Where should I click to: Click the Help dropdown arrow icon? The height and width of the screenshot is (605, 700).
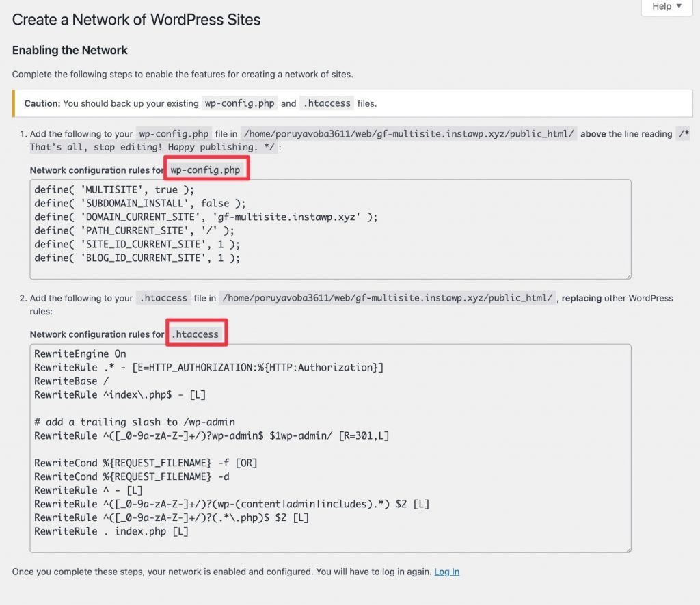click(x=679, y=6)
